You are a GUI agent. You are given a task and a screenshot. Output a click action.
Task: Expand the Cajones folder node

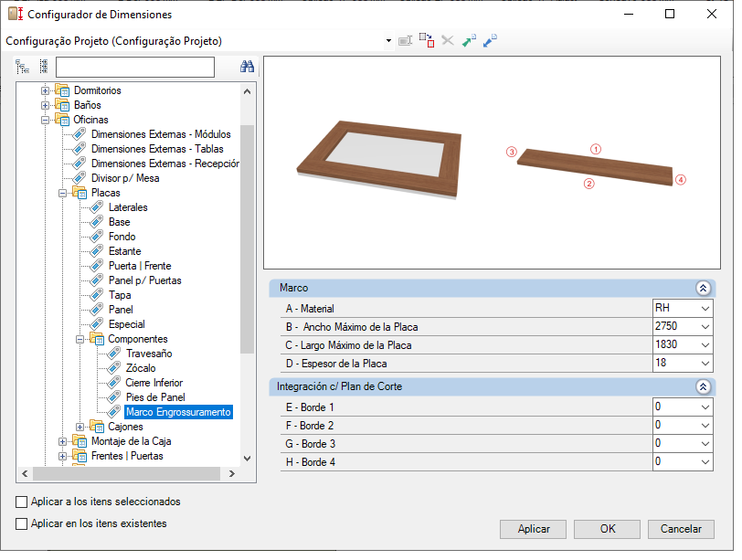point(80,428)
